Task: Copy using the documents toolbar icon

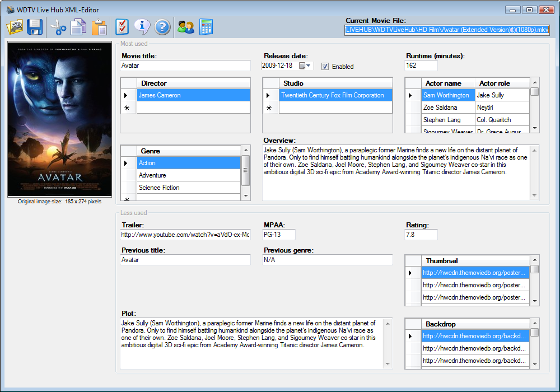Action: tap(78, 27)
